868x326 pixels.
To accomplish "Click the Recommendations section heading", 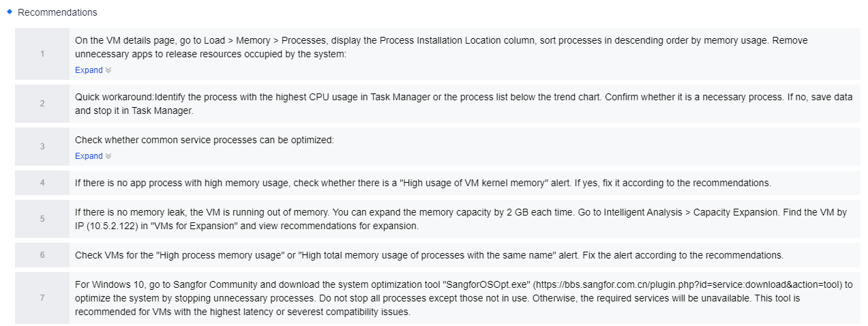I will pos(57,12).
